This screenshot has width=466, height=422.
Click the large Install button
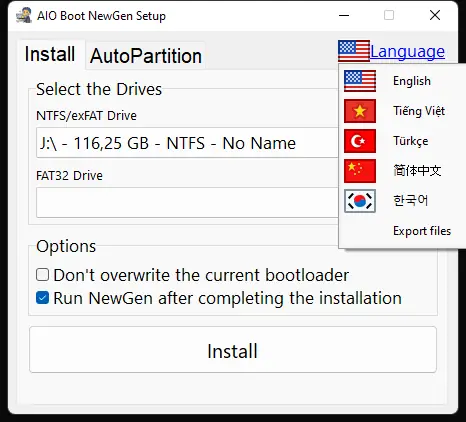[233, 350]
